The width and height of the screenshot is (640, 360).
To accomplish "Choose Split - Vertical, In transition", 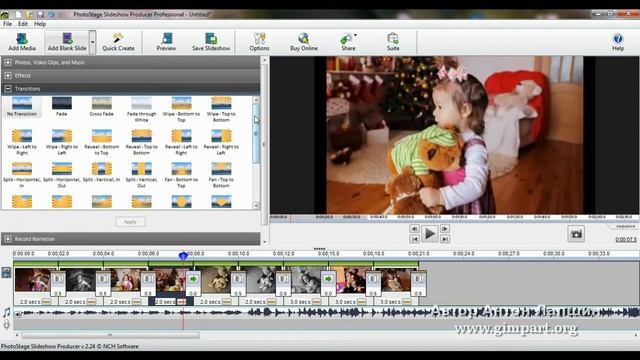I will pos(102,172).
